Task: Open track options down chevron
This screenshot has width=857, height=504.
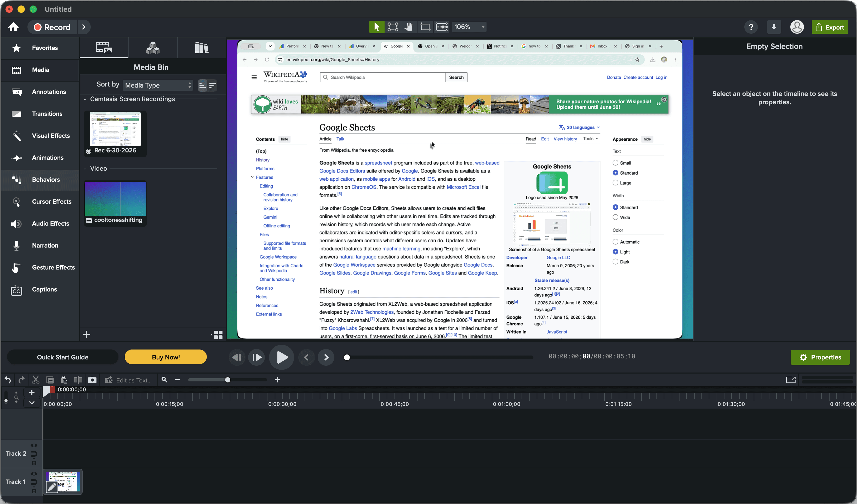Action: (x=32, y=403)
